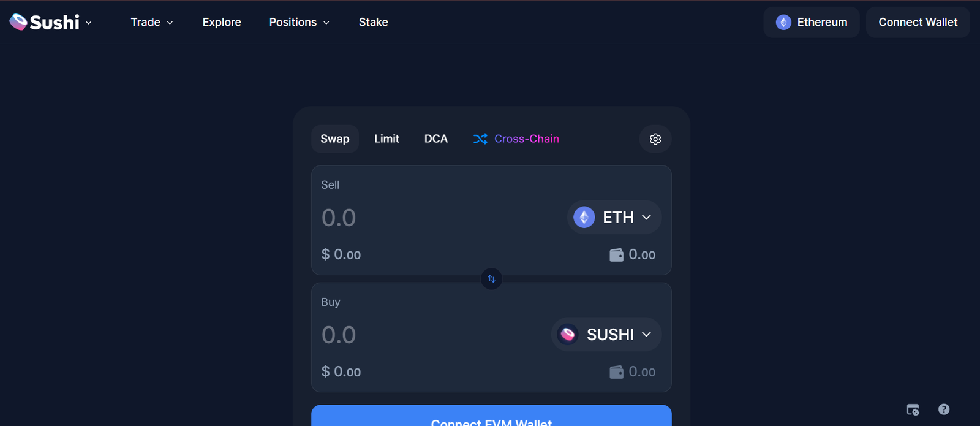Expand the Trade menu
The image size is (980, 426).
tap(152, 22)
